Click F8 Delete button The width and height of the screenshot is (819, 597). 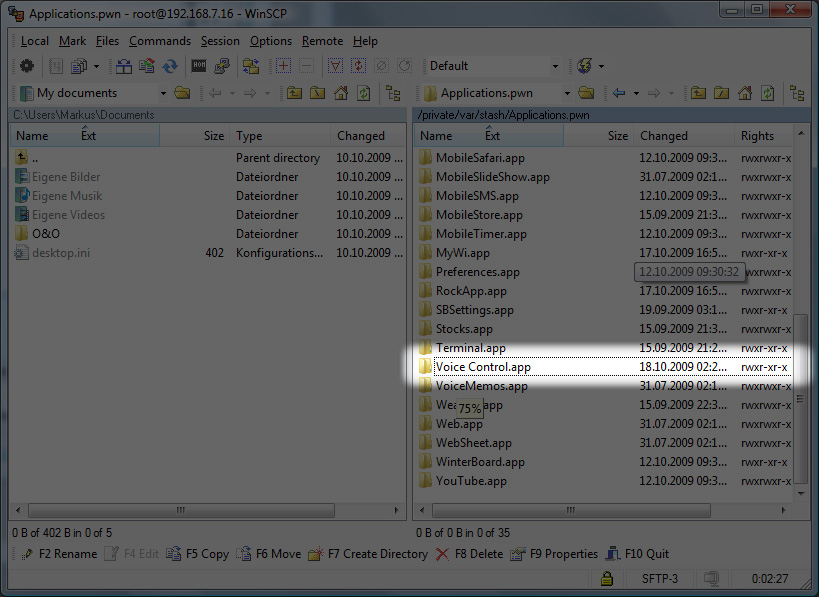tap(470, 554)
